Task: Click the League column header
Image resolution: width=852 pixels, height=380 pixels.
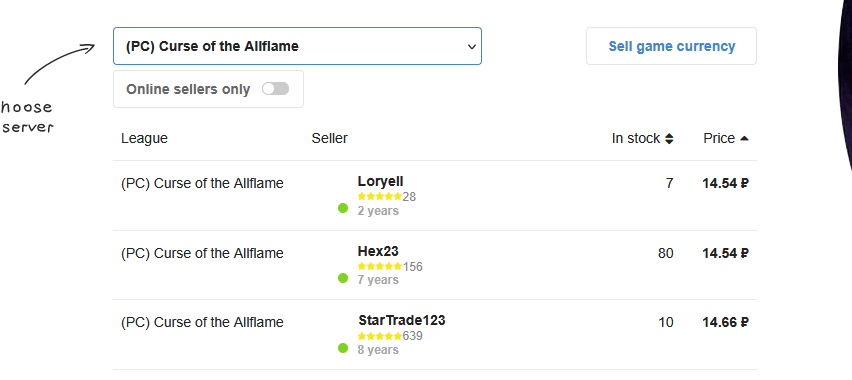Action: point(144,139)
